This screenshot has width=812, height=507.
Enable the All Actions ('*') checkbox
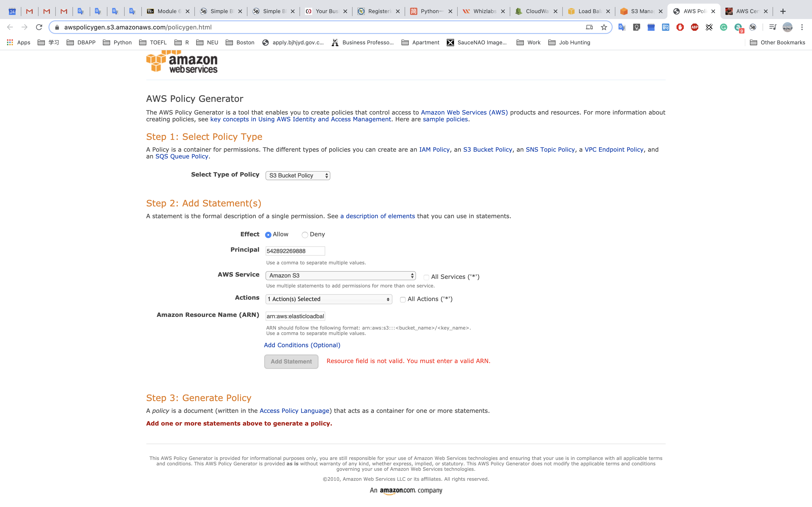click(403, 299)
